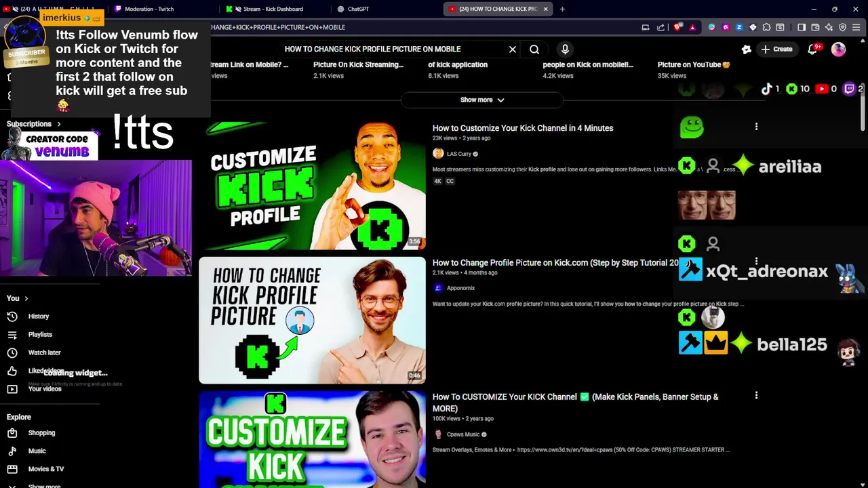The height and width of the screenshot is (488, 868).
Task: Open Brave Shields lion icon
Action: click(678, 27)
